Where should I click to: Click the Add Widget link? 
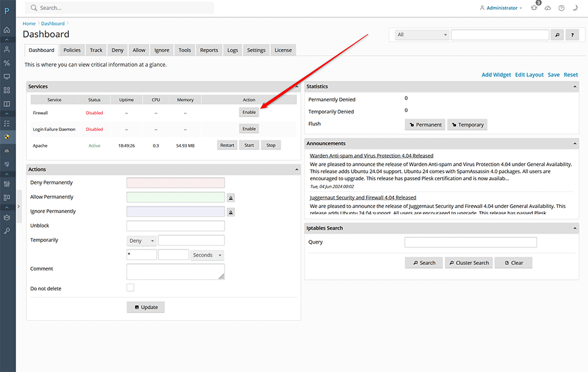pyautogui.click(x=496, y=75)
